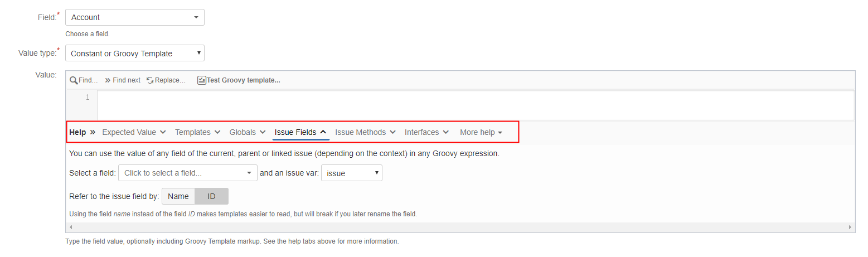Open the Expected Value help tab
Viewport: 868px width, 257px height.
coord(134,133)
